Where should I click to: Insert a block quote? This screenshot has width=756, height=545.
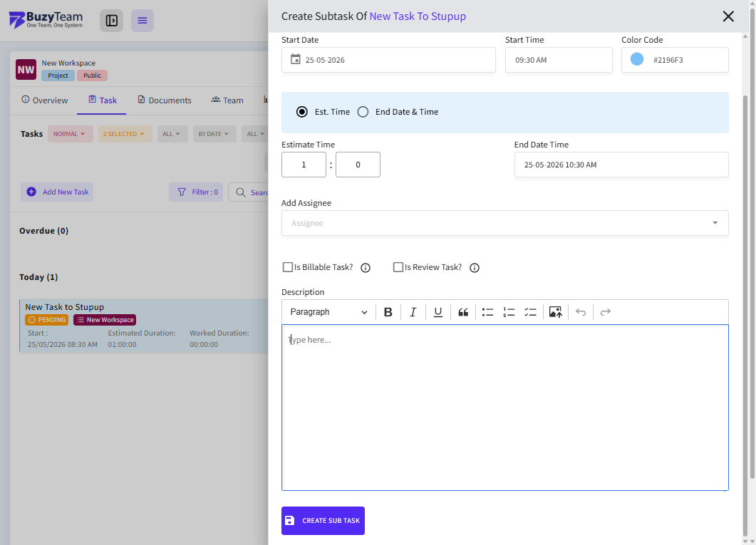point(463,312)
